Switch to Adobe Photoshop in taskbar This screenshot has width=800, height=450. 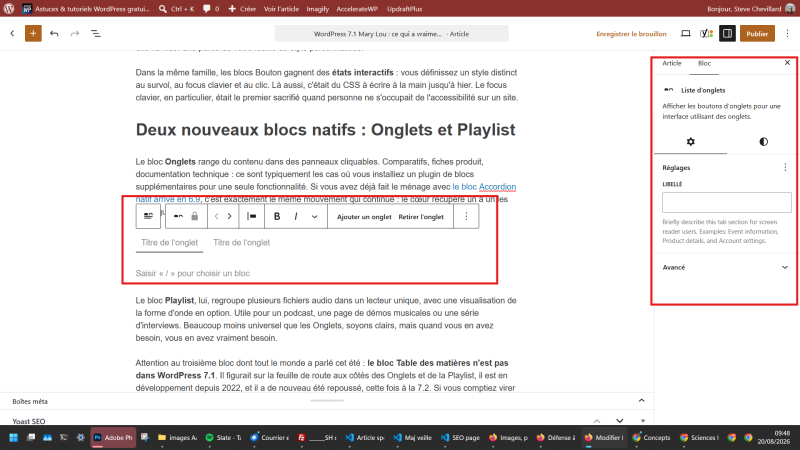113,437
